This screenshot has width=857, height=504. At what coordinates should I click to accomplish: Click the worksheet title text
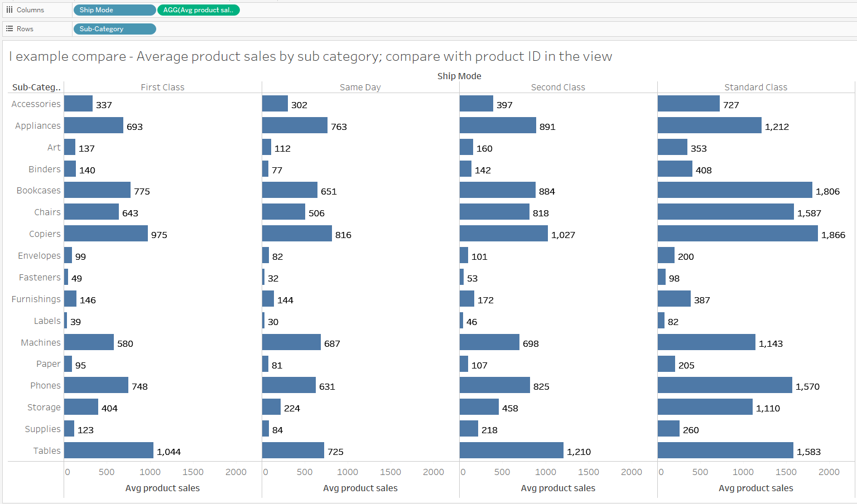tap(310, 56)
